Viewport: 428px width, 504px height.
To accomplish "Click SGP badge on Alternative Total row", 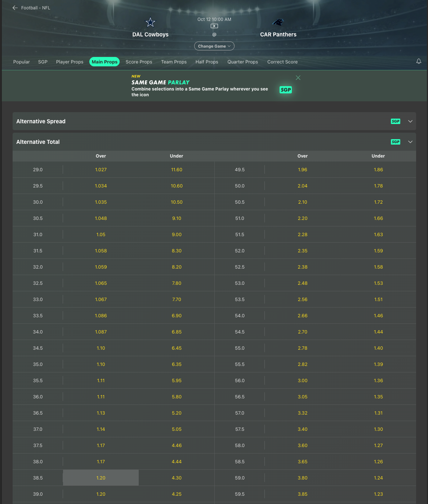I will pos(396,142).
